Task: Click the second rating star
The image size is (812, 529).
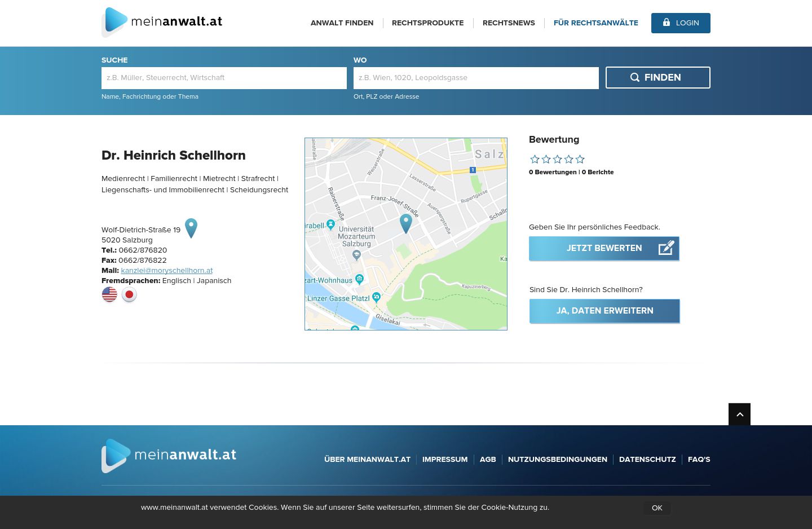Action: [x=546, y=159]
